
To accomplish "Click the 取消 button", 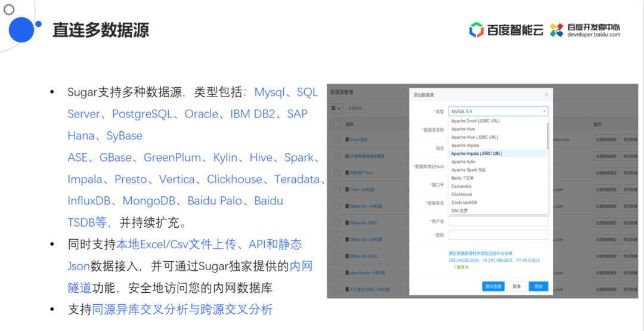I will (516, 286).
